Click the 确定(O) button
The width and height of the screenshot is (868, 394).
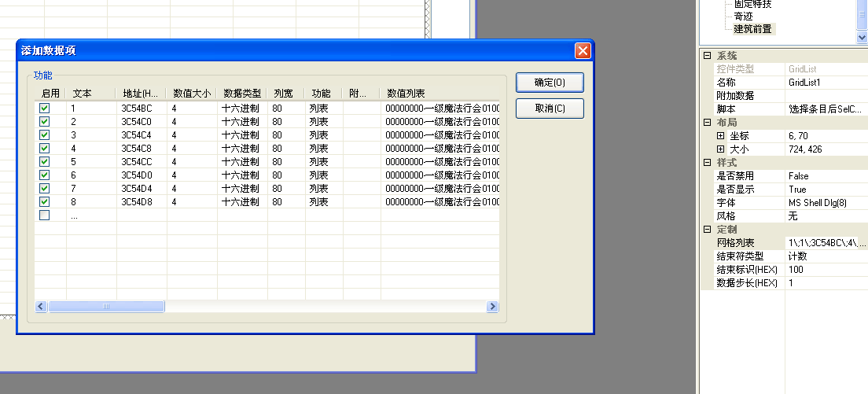point(550,83)
